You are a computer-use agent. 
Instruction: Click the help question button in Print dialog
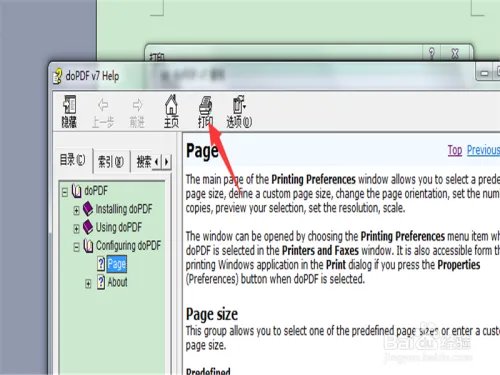[432, 53]
